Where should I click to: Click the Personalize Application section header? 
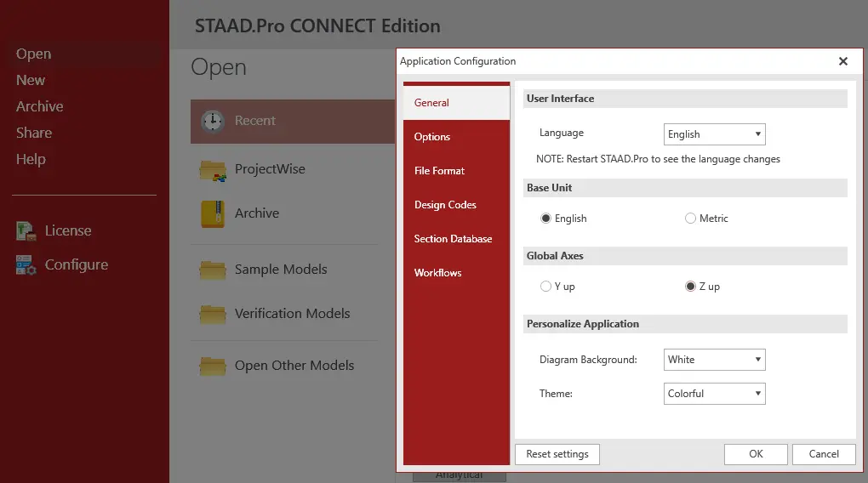pyautogui.click(x=685, y=324)
